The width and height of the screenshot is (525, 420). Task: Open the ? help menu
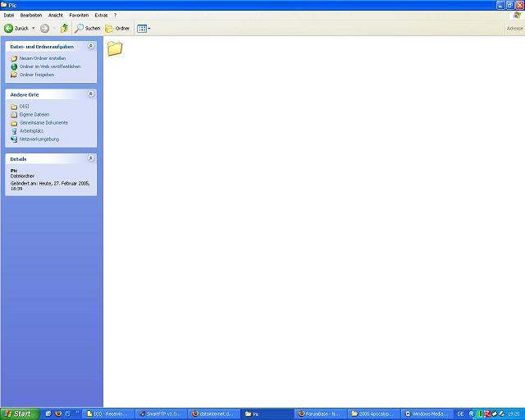click(x=115, y=15)
